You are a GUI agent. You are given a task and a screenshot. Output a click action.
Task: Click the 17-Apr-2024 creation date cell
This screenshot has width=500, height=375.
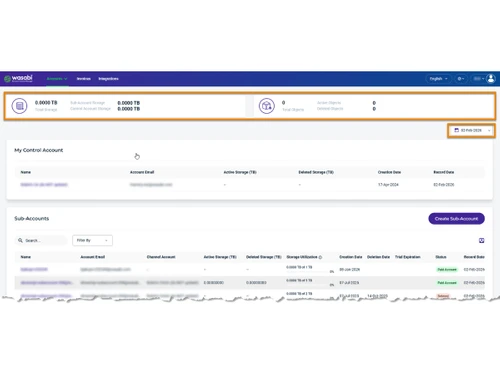(388, 185)
